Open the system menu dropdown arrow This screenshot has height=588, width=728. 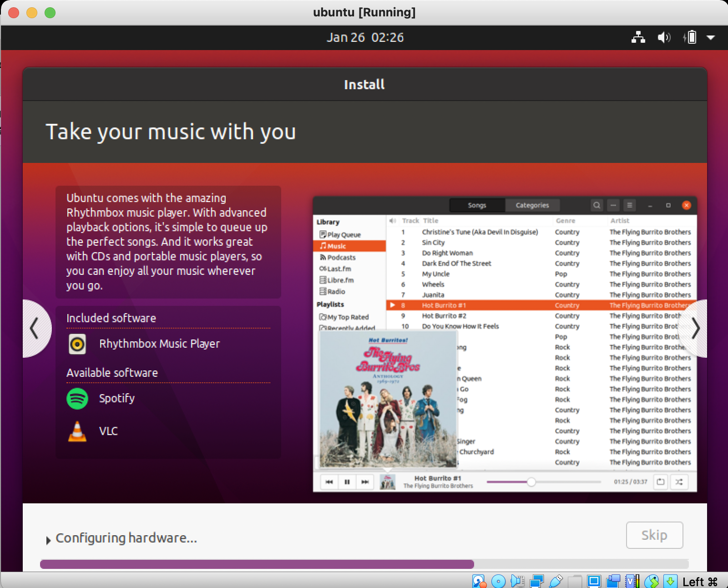(x=711, y=37)
